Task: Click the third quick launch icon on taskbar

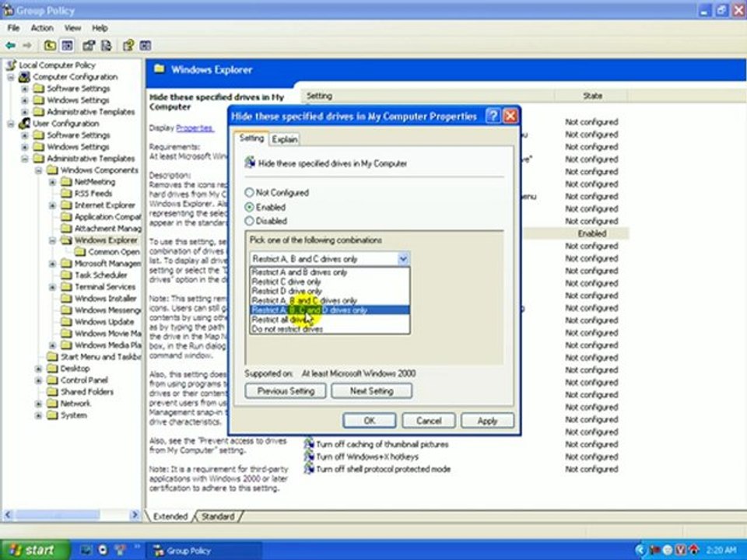Action: (x=121, y=550)
